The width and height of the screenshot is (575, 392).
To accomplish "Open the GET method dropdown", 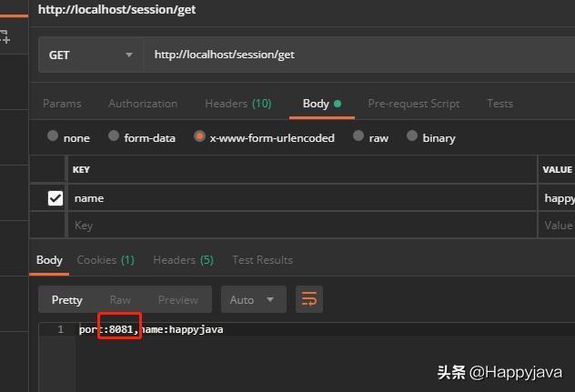I will [90, 55].
